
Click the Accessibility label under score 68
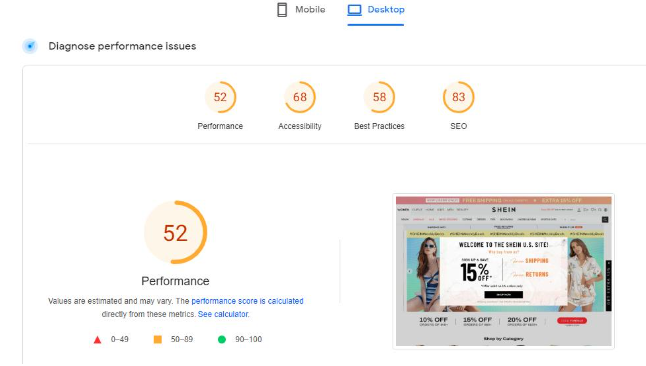(300, 126)
